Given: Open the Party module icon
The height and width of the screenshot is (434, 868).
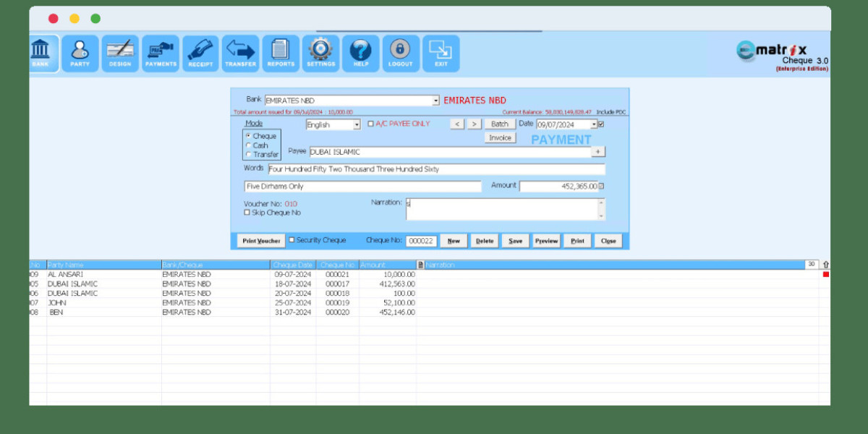Looking at the screenshot, I should (80, 53).
